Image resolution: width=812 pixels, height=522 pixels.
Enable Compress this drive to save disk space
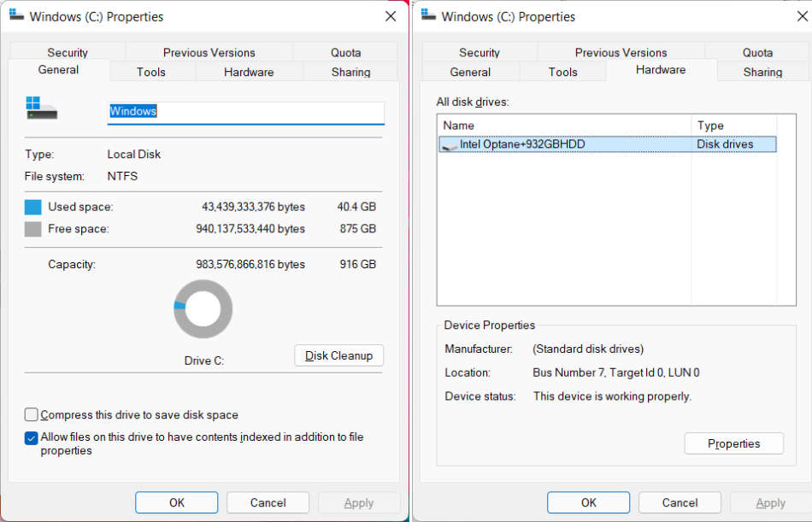32,415
